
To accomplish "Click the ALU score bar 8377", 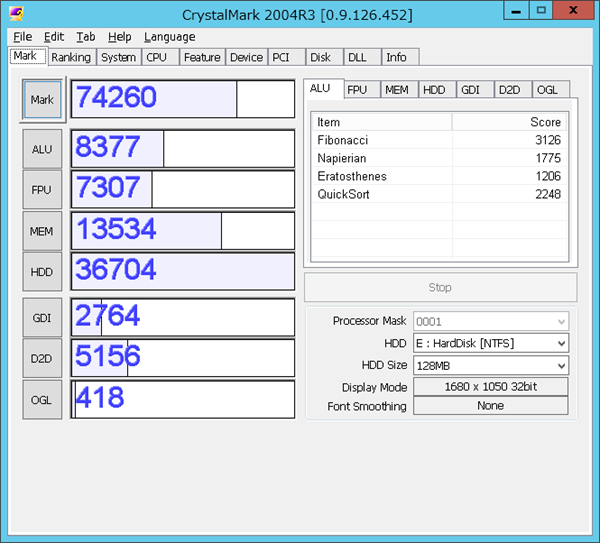I will pyautogui.click(x=183, y=149).
